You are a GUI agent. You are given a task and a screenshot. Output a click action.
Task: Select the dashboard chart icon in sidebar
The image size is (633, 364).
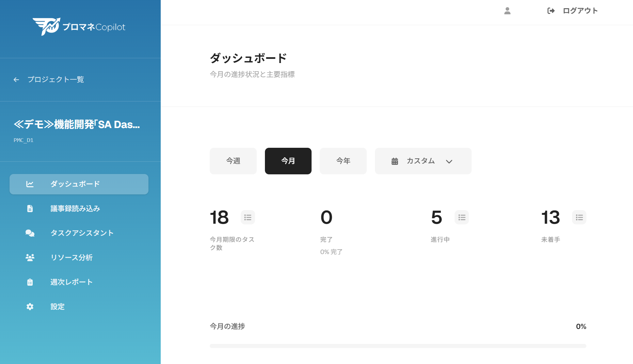tap(30, 184)
